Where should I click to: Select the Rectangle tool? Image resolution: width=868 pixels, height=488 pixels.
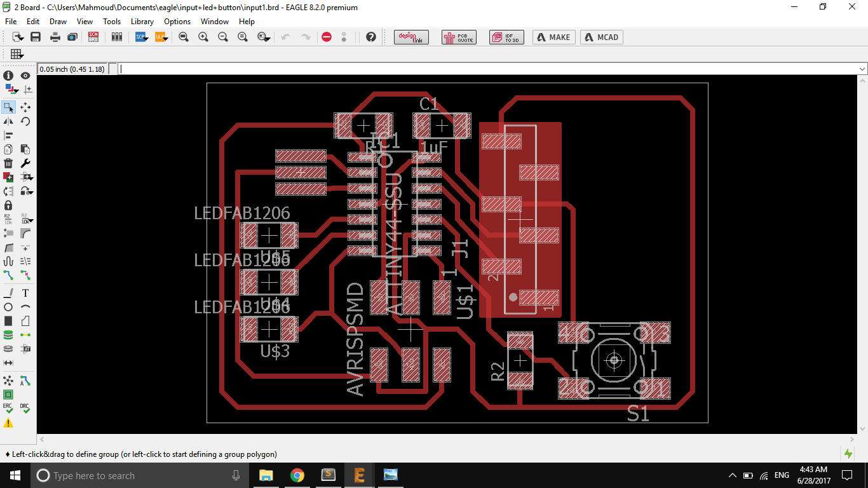tap(8, 321)
